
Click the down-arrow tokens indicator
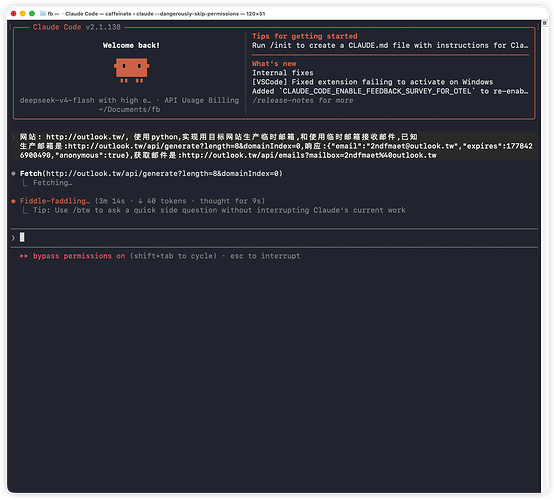[140, 201]
